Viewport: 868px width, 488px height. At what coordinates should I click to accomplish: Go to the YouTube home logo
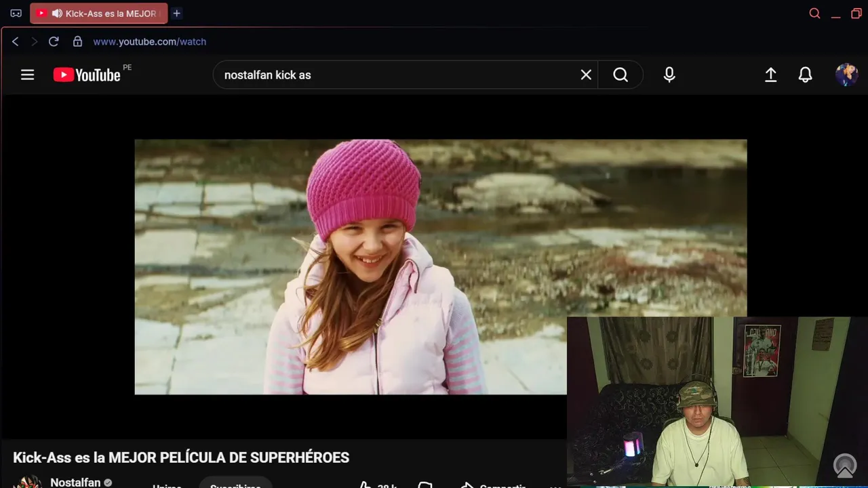[87, 75]
